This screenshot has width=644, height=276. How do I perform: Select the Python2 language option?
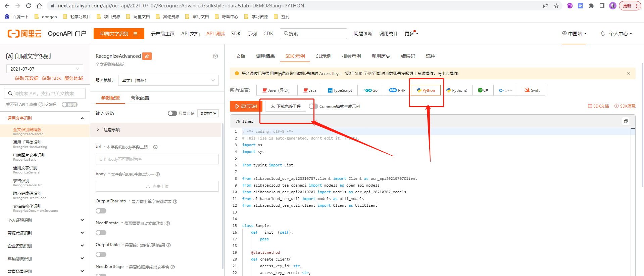point(457,90)
